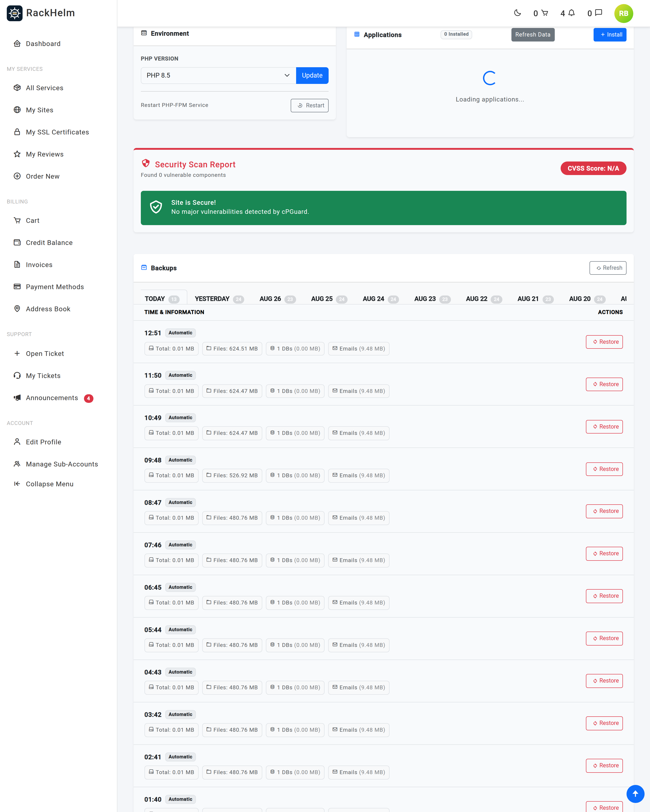Screen dimensions: 650x812
Task: Restore the 09:48 backup
Action: (604, 469)
